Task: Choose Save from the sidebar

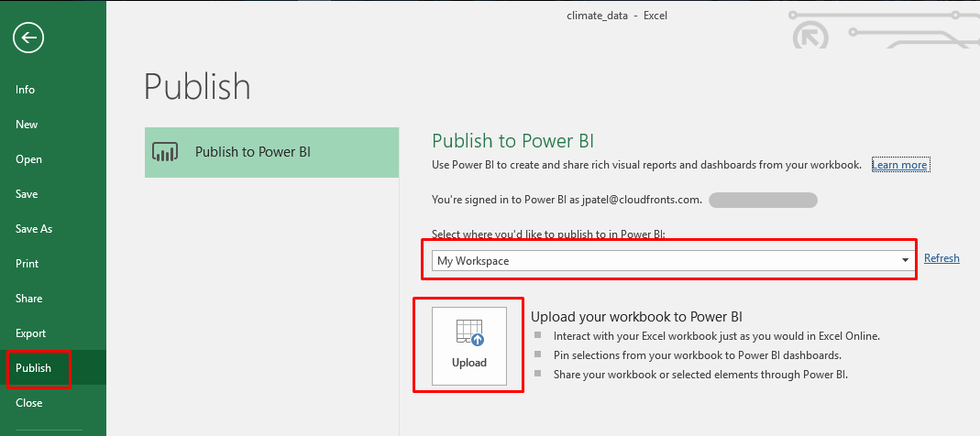Action: 27,194
